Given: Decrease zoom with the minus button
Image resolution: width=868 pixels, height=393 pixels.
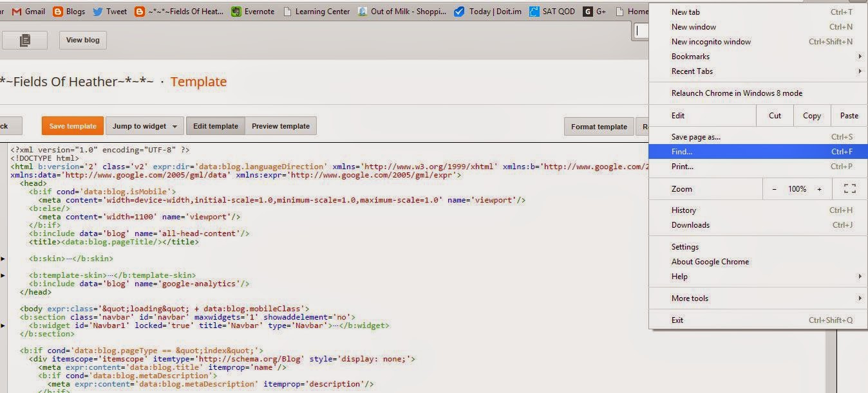Looking at the screenshot, I should [774, 189].
